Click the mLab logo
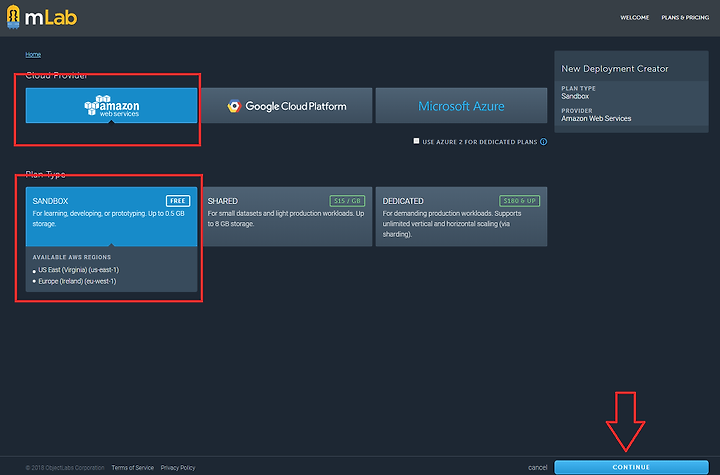 coord(42,17)
